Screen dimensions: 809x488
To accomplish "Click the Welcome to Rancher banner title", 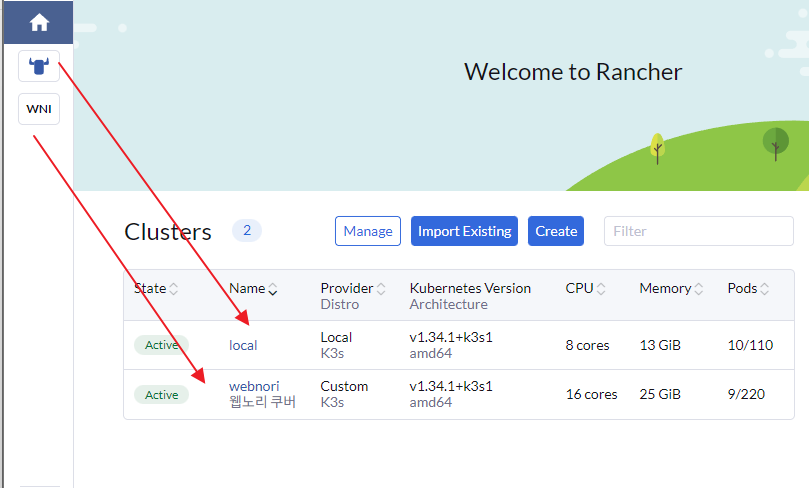I will [573, 72].
